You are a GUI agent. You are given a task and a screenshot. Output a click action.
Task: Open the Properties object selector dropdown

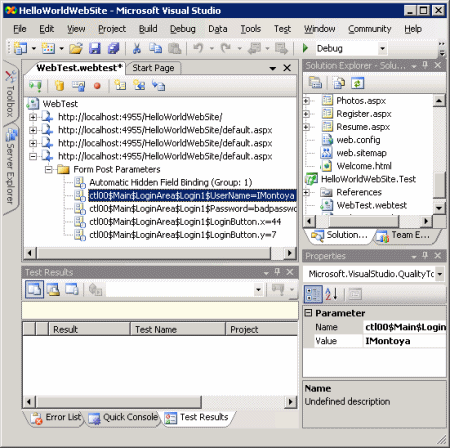440,274
